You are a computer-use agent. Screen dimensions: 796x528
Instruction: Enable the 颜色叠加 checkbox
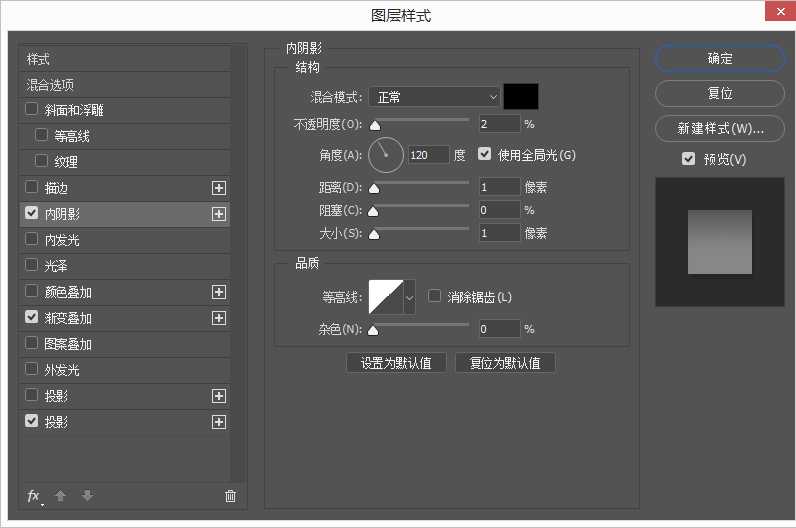point(31,291)
